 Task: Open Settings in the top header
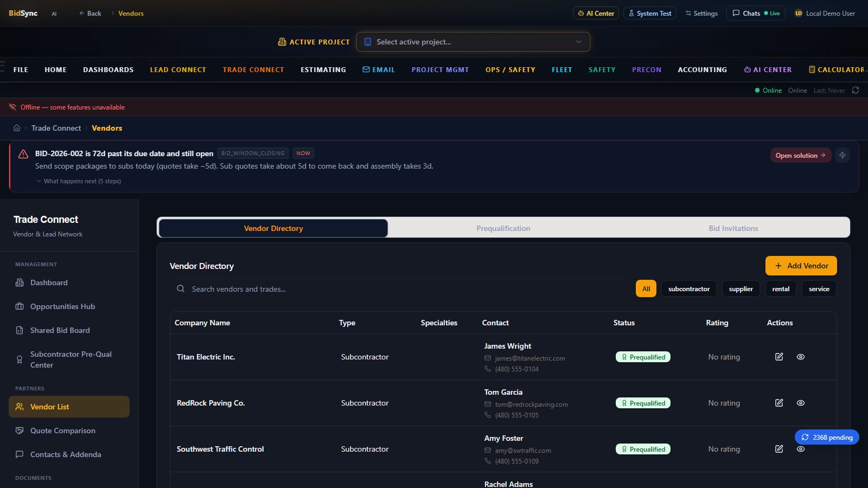tap(701, 13)
